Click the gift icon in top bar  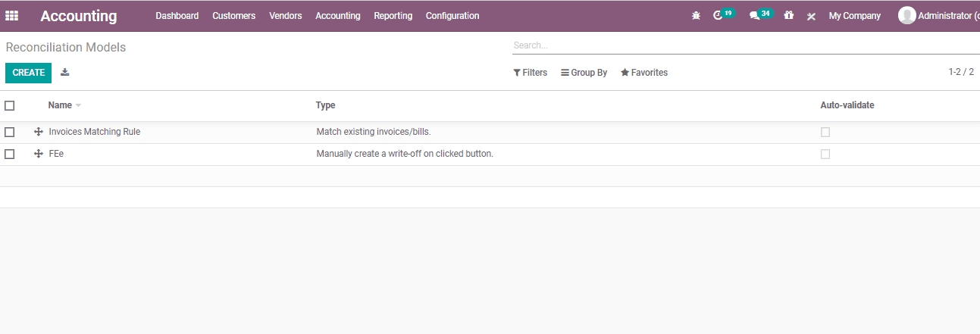tap(789, 16)
